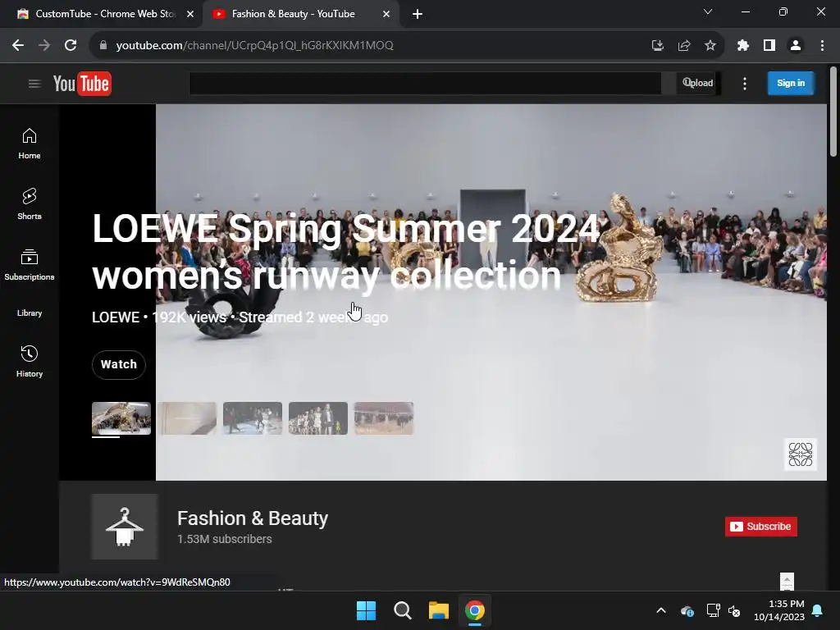Click the Watch button for LOEWE video
This screenshot has width=840, height=630.
(119, 365)
